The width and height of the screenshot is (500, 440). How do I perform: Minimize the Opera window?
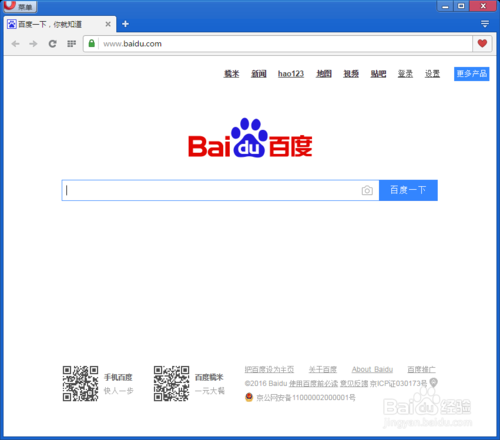445,6
